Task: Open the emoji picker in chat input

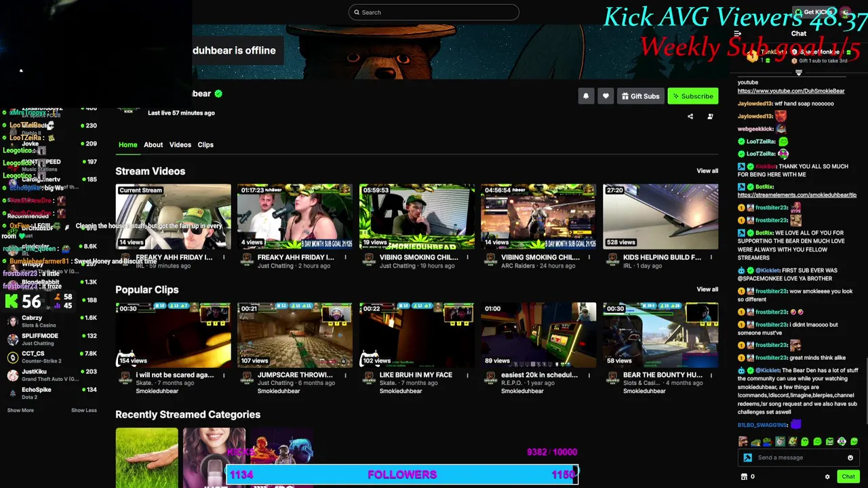Action: 850,457
